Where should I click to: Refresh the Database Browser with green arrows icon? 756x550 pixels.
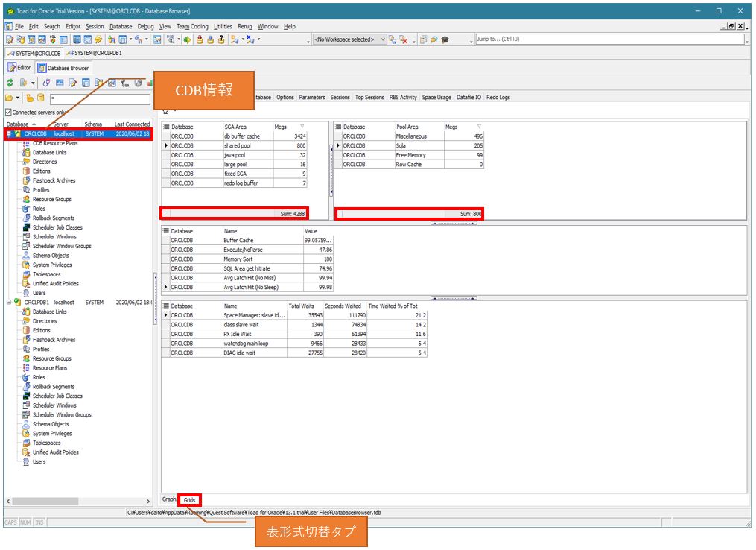coord(10,83)
